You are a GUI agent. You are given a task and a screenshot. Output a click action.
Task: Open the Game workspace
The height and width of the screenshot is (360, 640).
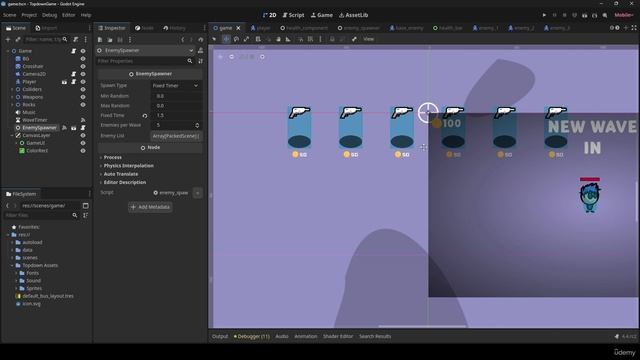tap(322, 15)
